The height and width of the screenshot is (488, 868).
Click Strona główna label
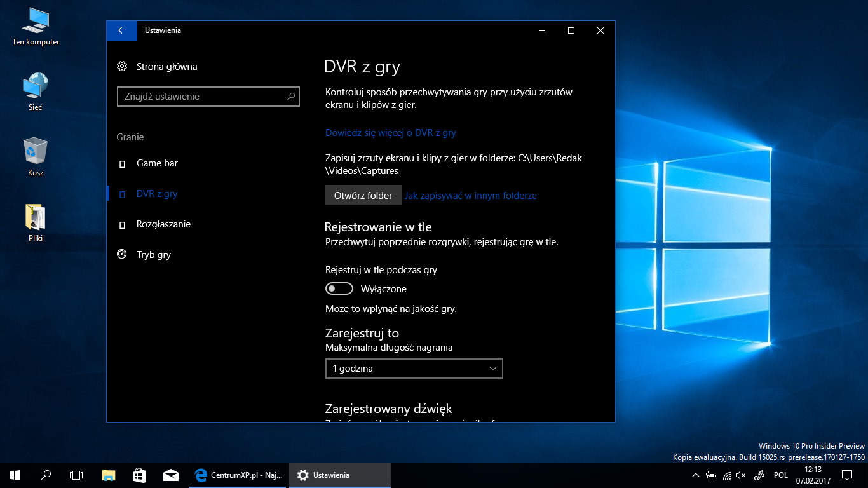pyautogui.click(x=167, y=67)
